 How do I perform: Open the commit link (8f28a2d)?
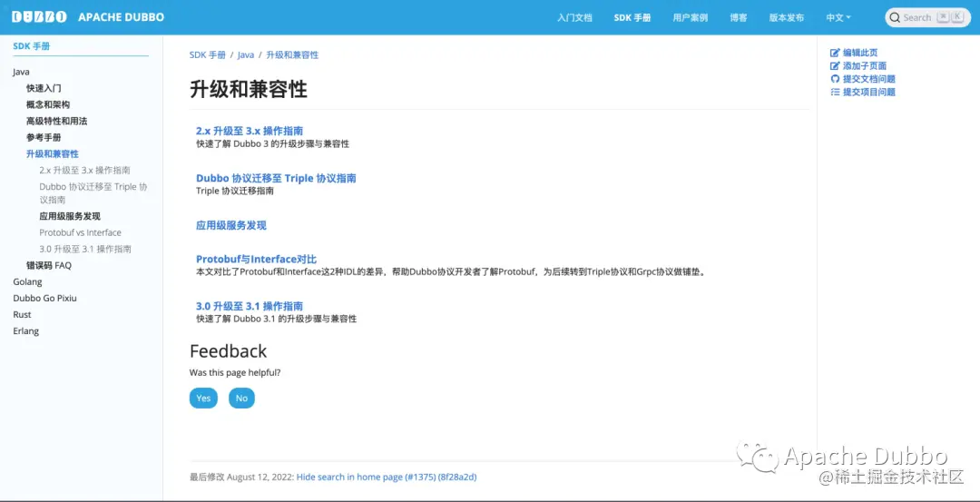click(457, 477)
